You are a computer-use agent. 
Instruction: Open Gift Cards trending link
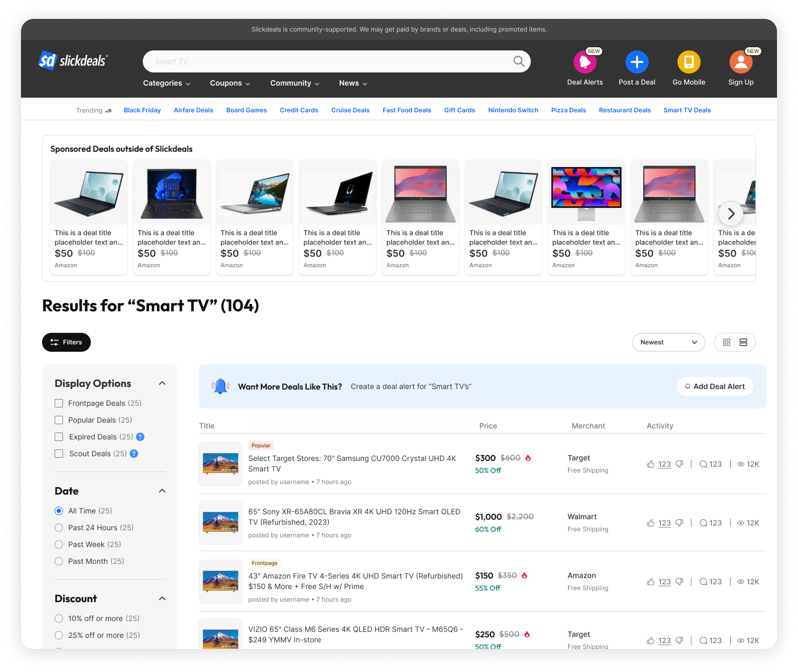[459, 110]
